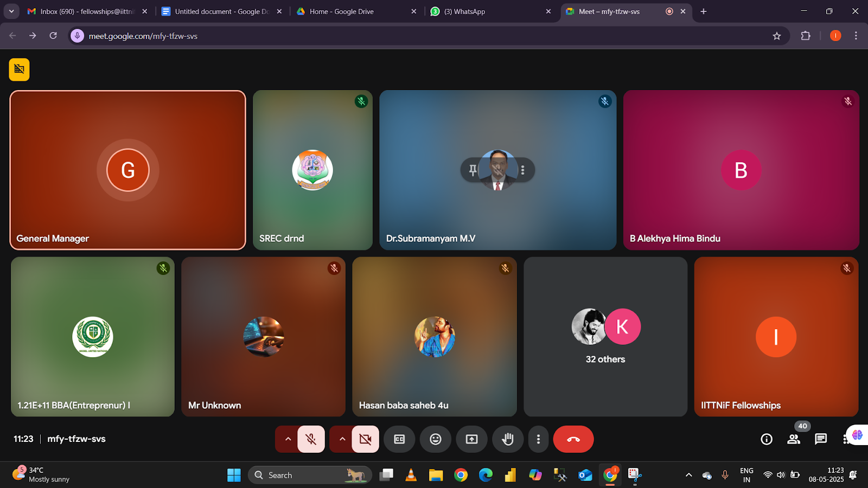Click the Present now screen share button
Viewport: 868px width, 488px height.
pyautogui.click(x=472, y=439)
